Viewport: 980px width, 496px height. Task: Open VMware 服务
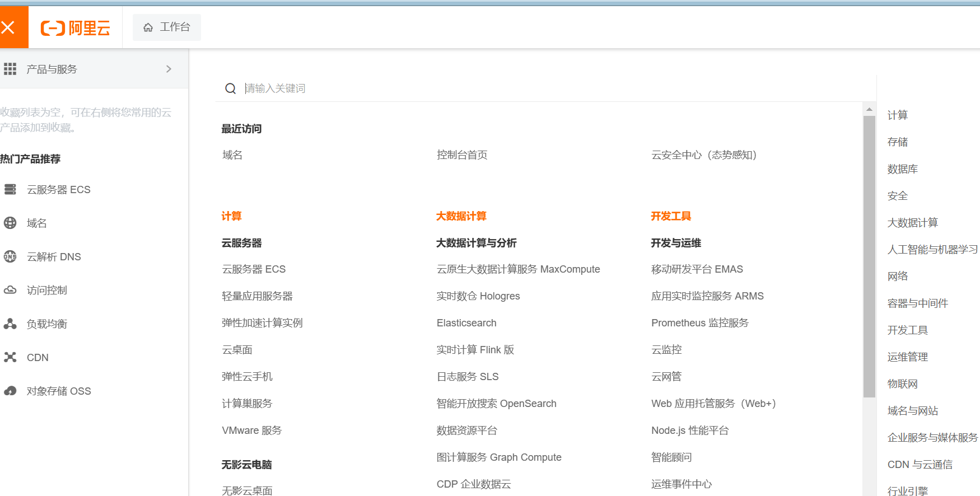(252, 431)
